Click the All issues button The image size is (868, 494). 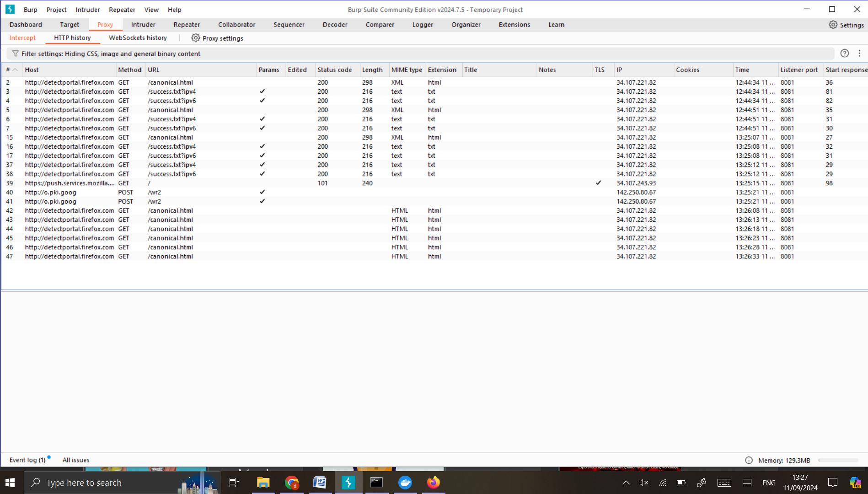tap(76, 460)
